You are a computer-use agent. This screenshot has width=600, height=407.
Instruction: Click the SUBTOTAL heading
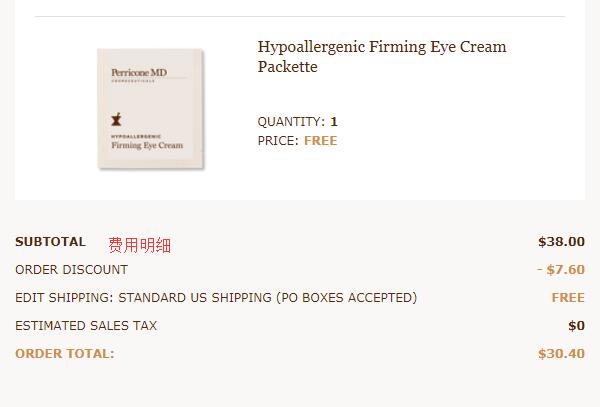pyautogui.click(x=51, y=242)
